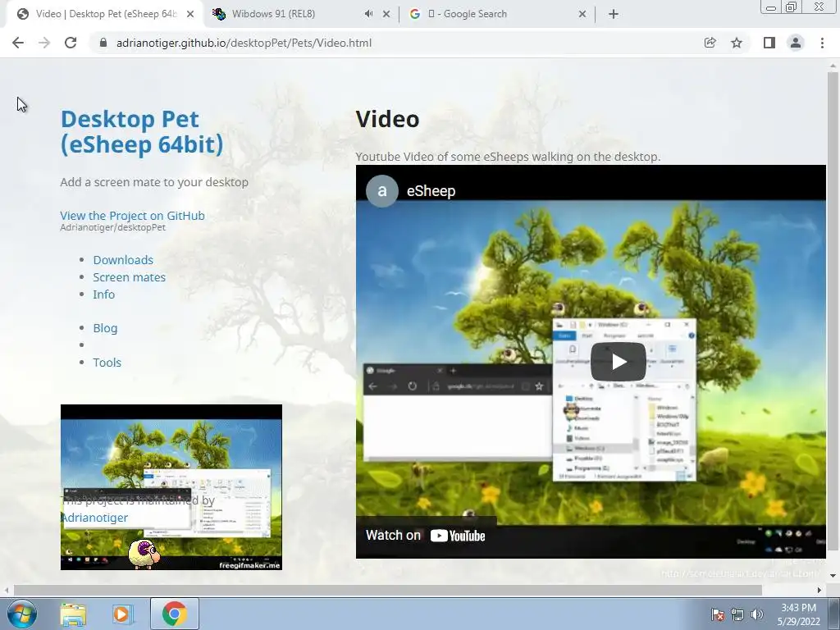Select the Video Desktop Pet tab
Viewport: 840px width, 630px height.
tap(106, 14)
